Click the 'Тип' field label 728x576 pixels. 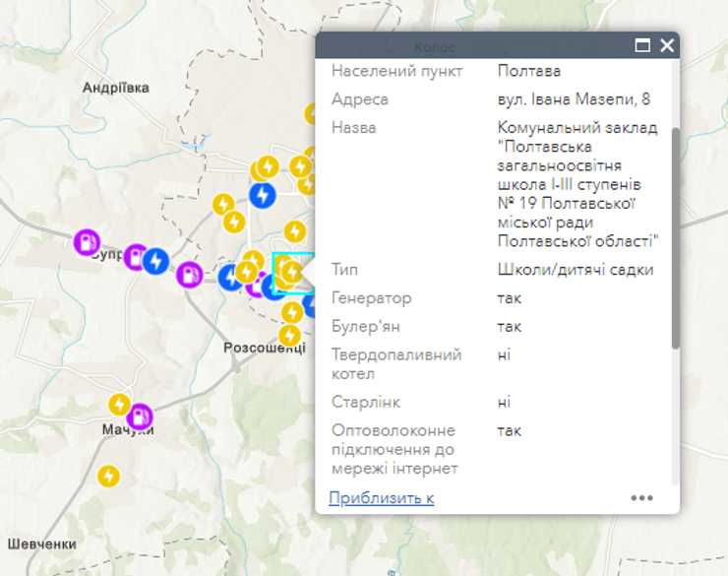coord(344,270)
